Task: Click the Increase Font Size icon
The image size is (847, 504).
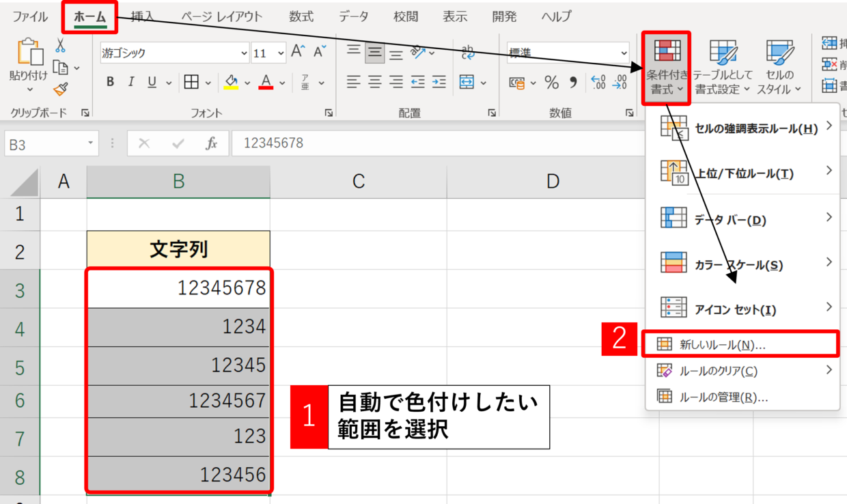Action: click(298, 52)
